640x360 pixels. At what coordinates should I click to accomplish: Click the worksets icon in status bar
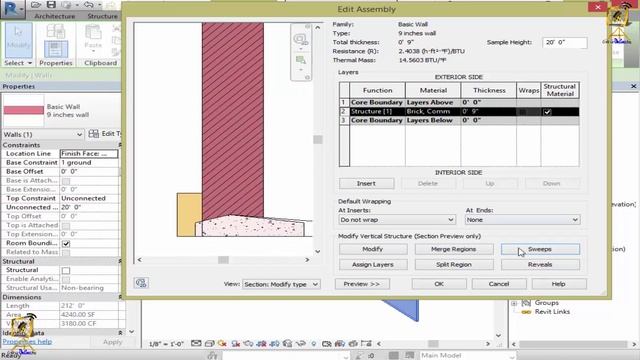(x=212, y=356)
